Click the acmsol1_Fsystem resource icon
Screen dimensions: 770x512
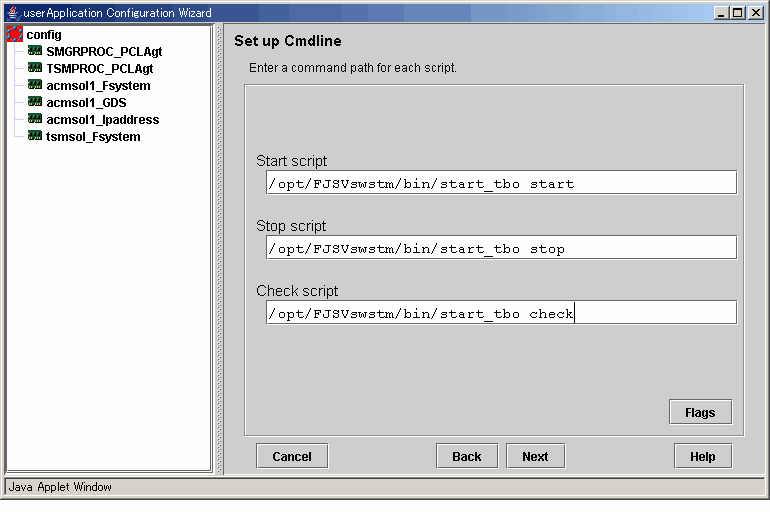click(x=35, y=85)
